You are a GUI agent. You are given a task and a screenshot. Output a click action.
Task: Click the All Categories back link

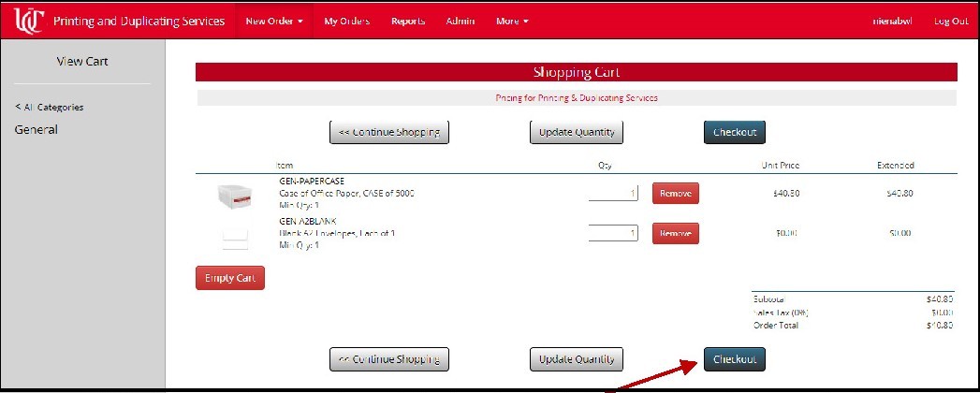[x=50, y=107]
